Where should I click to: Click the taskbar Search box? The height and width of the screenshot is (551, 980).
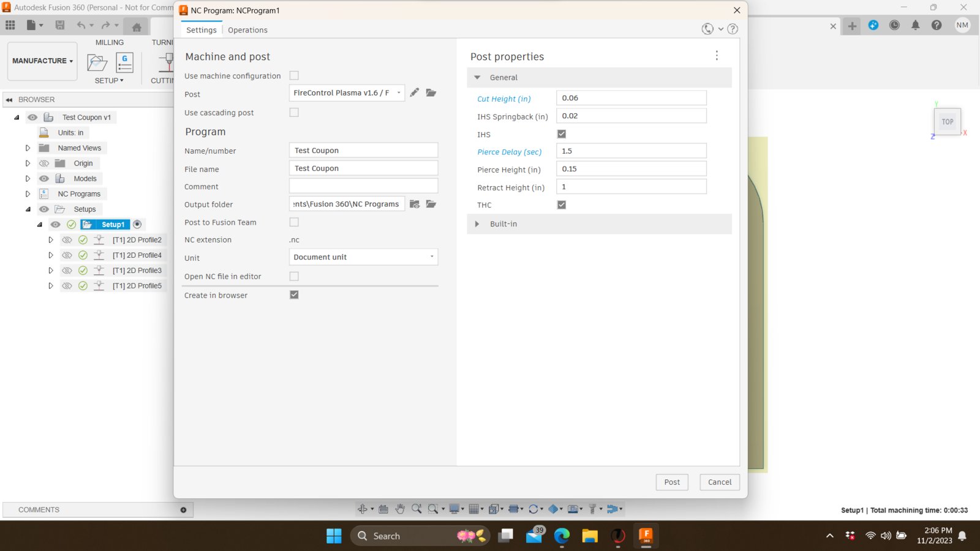[420, 536]
